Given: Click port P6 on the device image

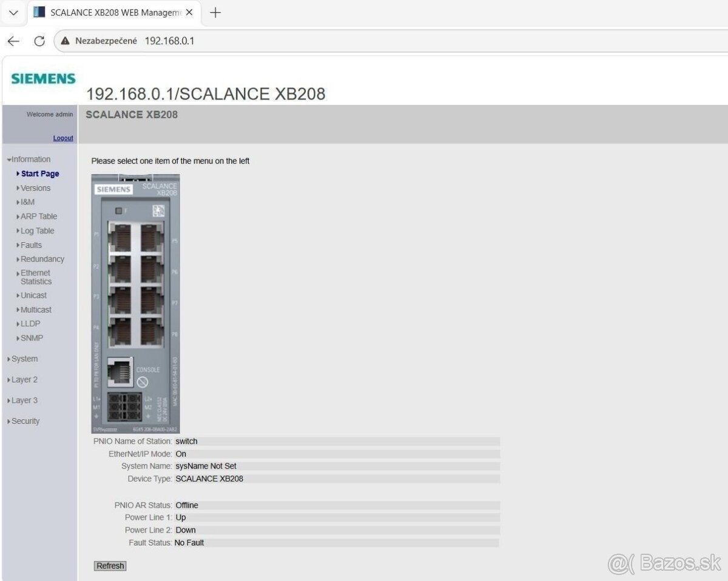Looking at the screenshot, I should (152, 269).
